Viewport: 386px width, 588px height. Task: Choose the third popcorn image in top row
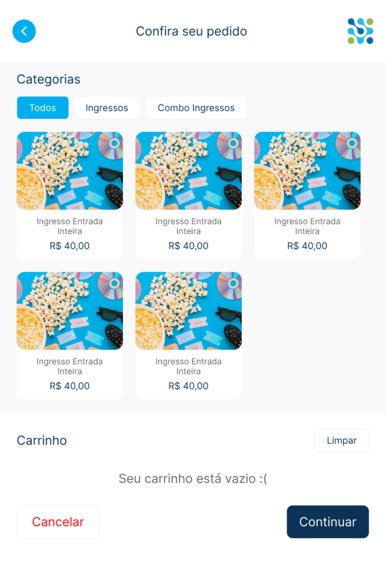pos(307,171)
